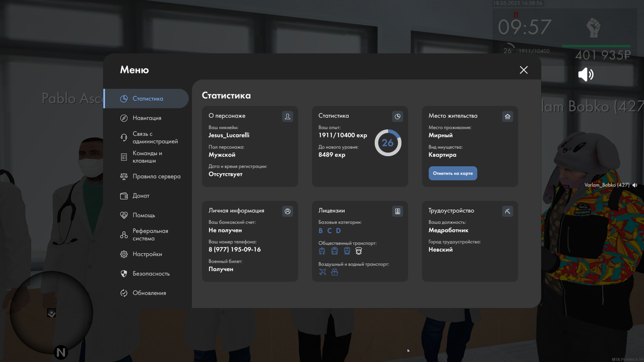This screenshot has height=362, width=644.
Task: Click the speaker volume icon top right
Action: (x=586, y=75)
